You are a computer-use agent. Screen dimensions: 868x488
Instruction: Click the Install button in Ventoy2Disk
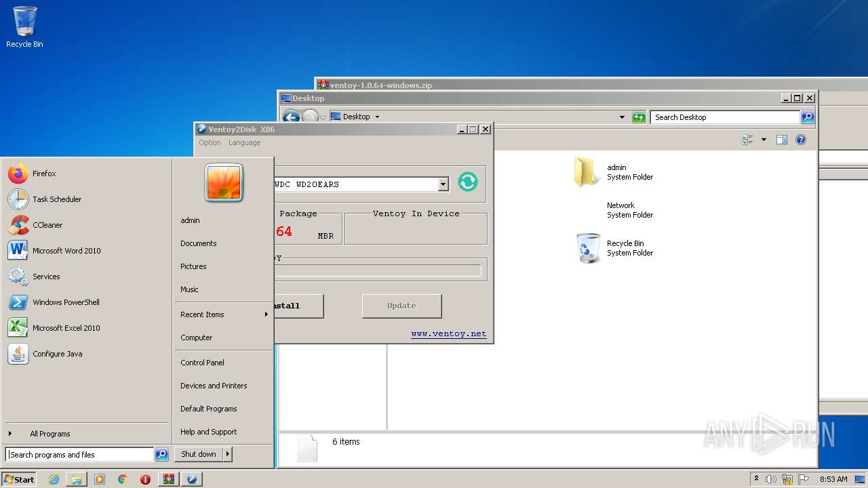click(298, 306)
